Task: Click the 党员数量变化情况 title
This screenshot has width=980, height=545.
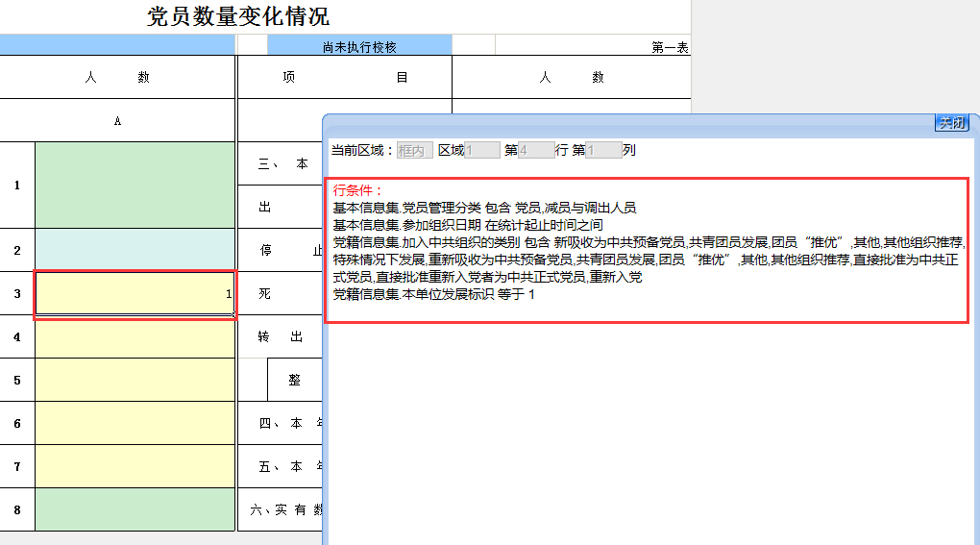Action: click(238, 16)
